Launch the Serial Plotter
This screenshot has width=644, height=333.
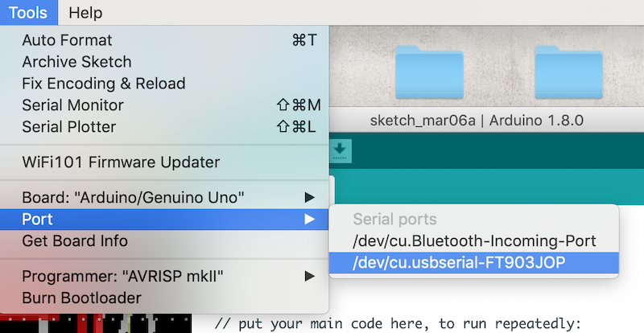click(164, 127)
